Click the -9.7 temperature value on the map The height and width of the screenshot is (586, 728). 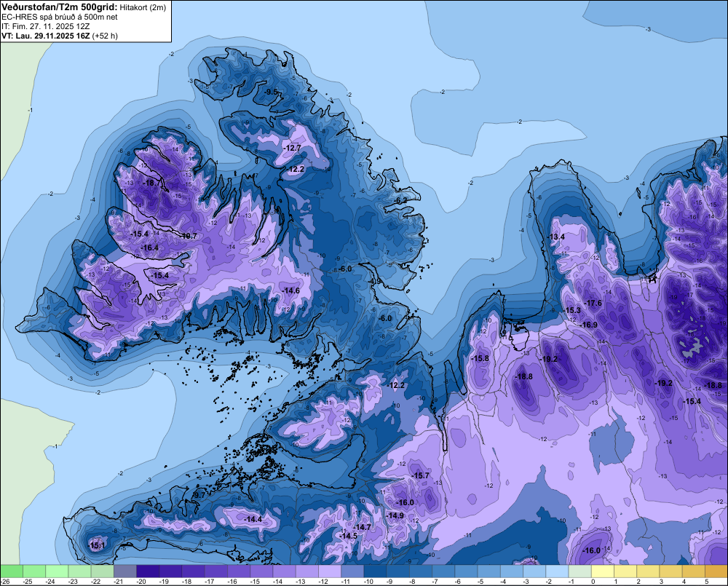click(199, 495)
